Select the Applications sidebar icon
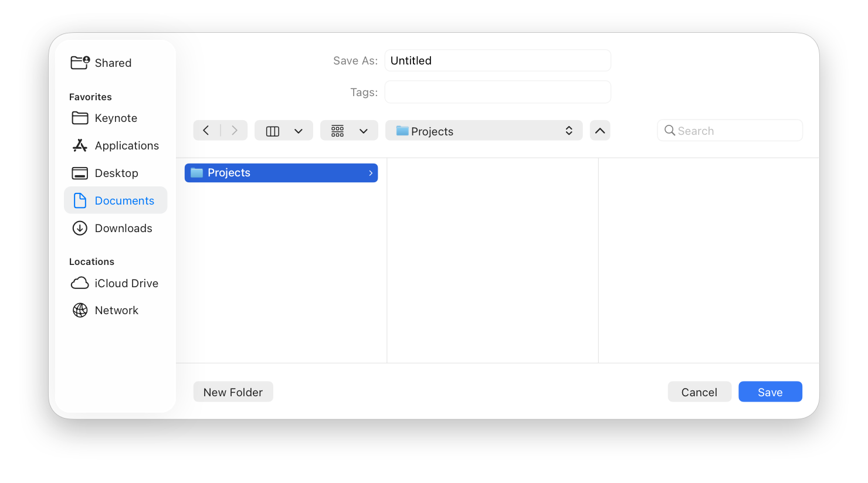Image resolution: width=868 pixels, height=483 pixels. tap(80, 145)
